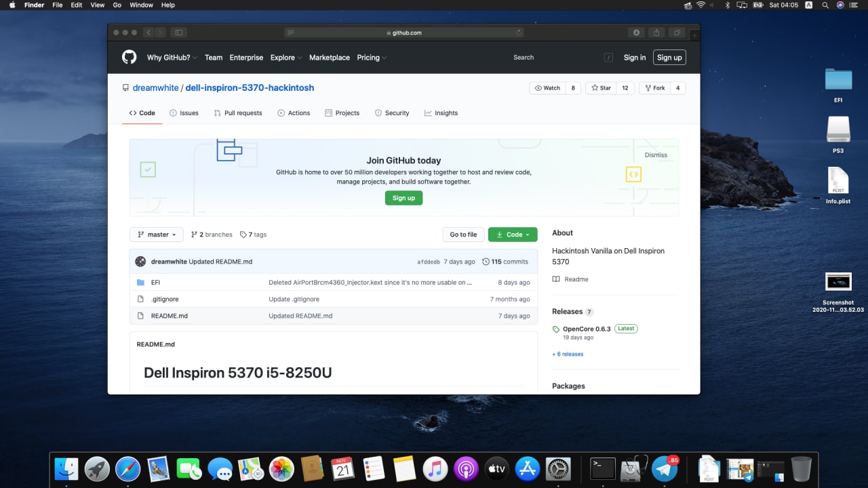The image size is (868, 488).
Task: Open Music app from the Dock
Action: point(435,468)
